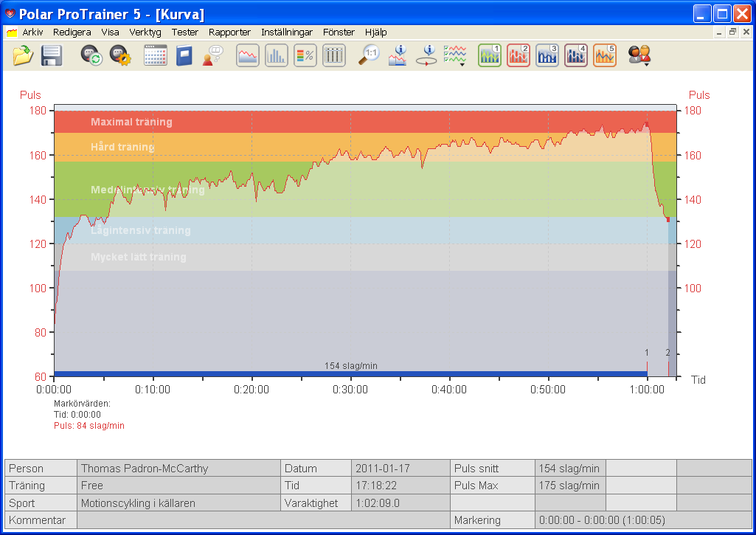
Task: Click the curve info icon
Action: (398, 55)
